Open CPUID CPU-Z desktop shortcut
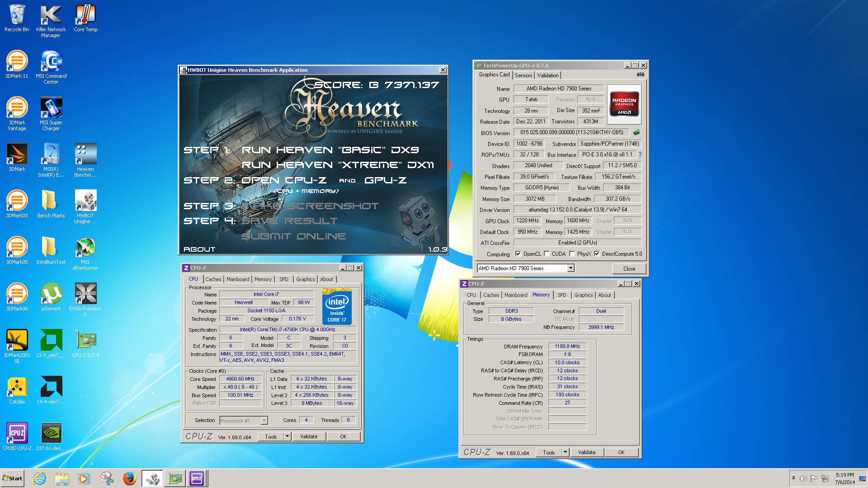 (17, 437)
